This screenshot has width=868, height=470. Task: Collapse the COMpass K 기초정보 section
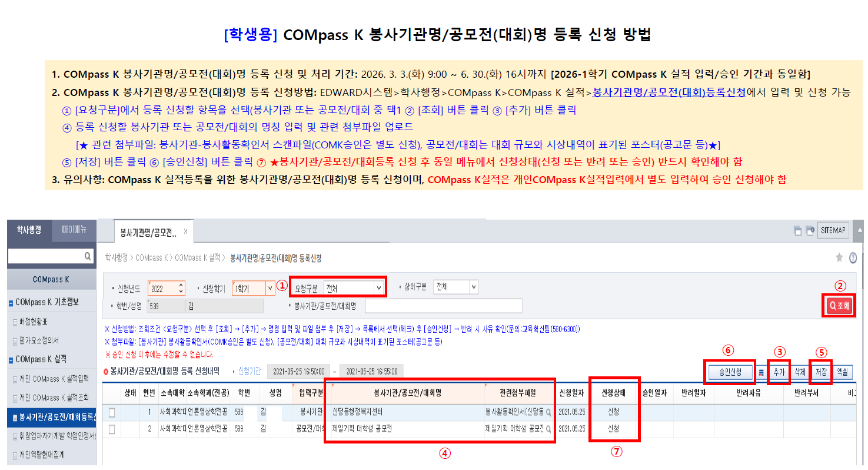(11, 302)
